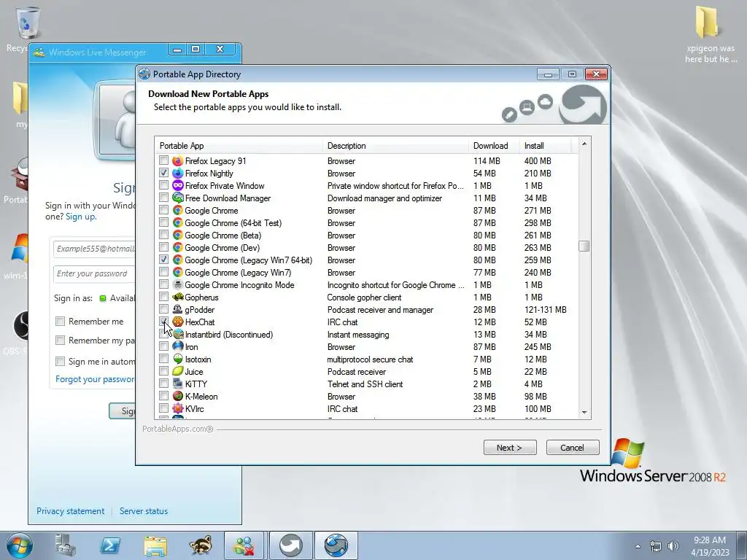This screenshot has height=560, width=747.
Task: Open Server status link in Messenger
Action: (x=144, y=511)
